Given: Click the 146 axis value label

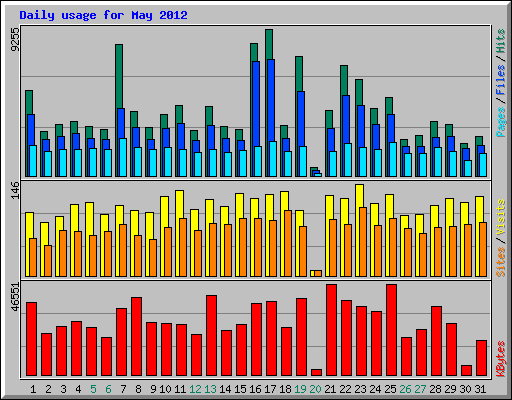Looking at the screenshot, I should [15, 190].
